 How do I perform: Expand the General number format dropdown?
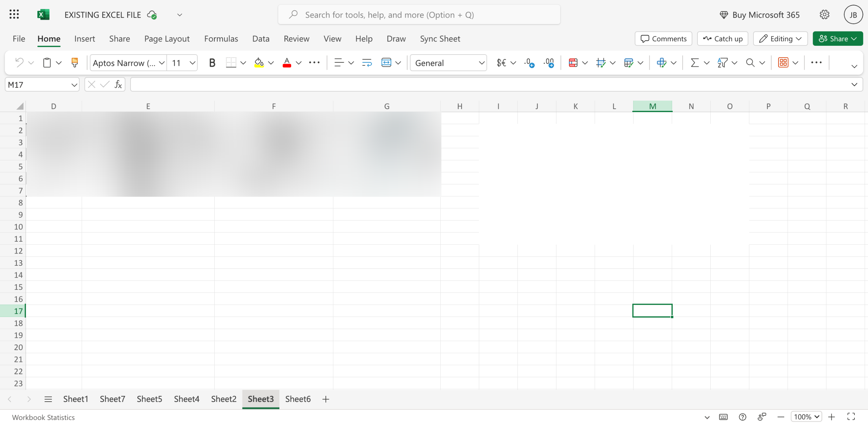[x=481, y=63]
